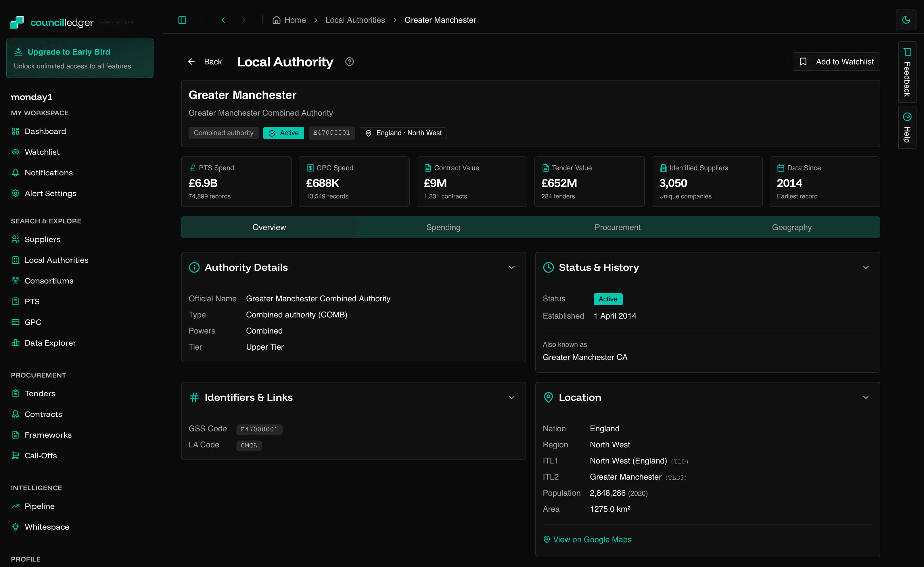Click the Data Explorer chart icon
Image resolution: width=924 pixels, height=567 pixels.
click(x=15, y=343)
